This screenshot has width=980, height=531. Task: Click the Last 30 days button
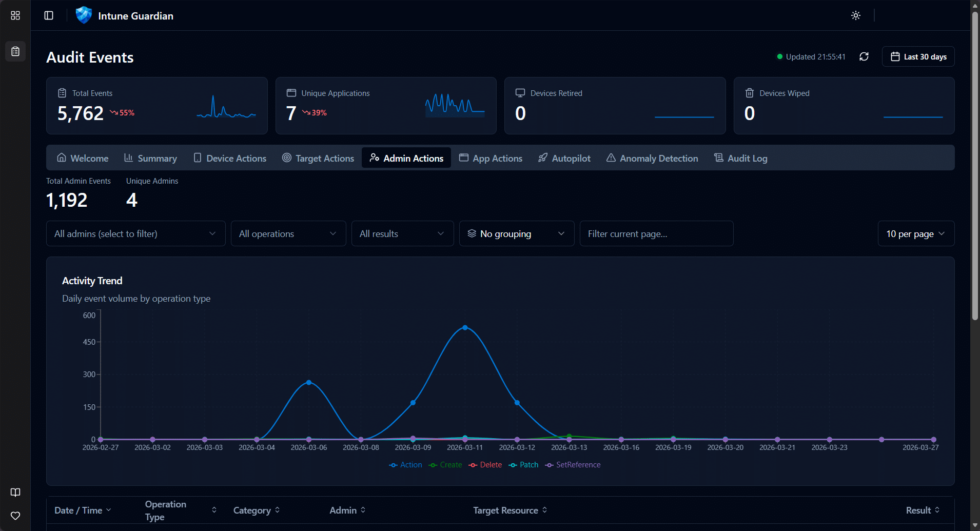(918, 57)
